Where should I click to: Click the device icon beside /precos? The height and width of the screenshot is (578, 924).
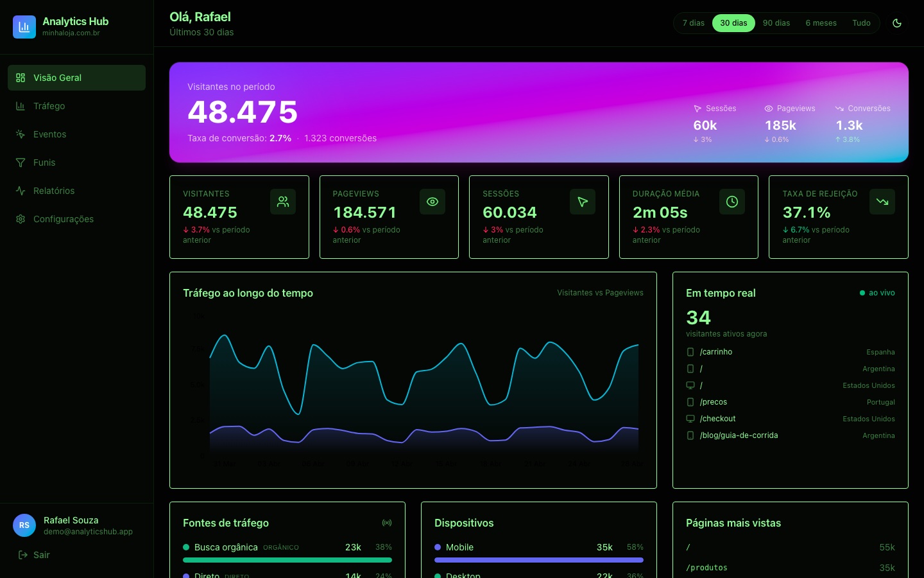click(x=690, y=402)
